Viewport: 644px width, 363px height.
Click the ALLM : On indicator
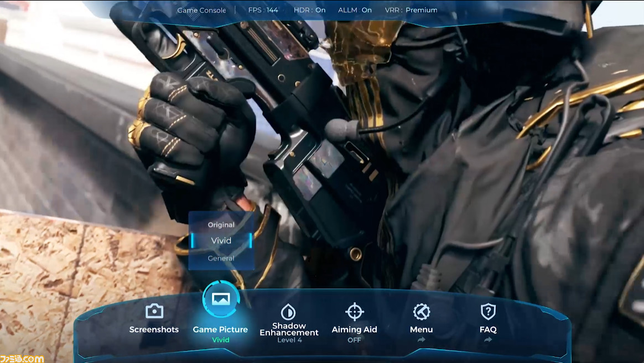tap(355, 10)
